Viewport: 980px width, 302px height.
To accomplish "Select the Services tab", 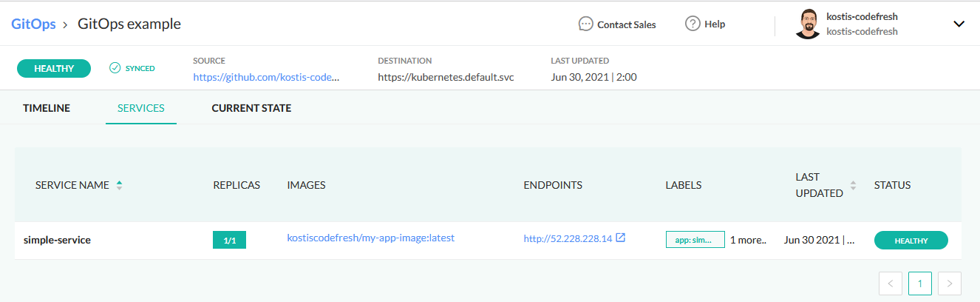I will [x=141, y=108].
